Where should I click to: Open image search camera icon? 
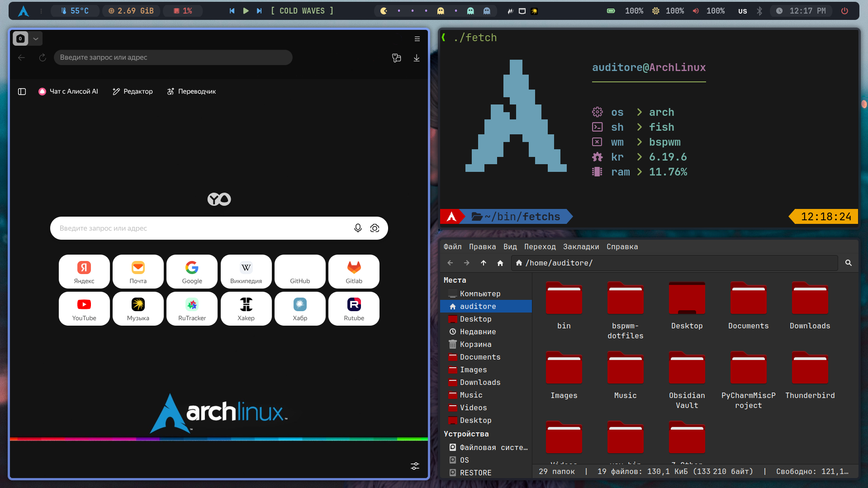point(375,228)
